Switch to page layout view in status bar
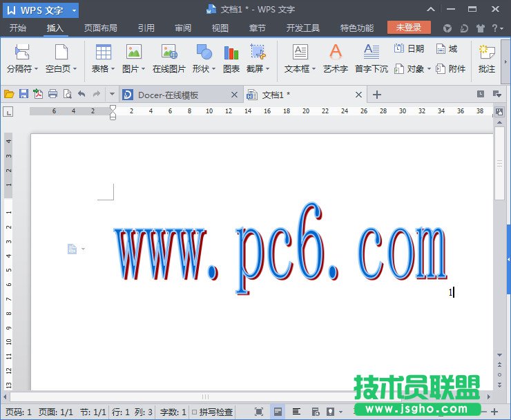Screen dimensions: 511x420 pos(278,412)
